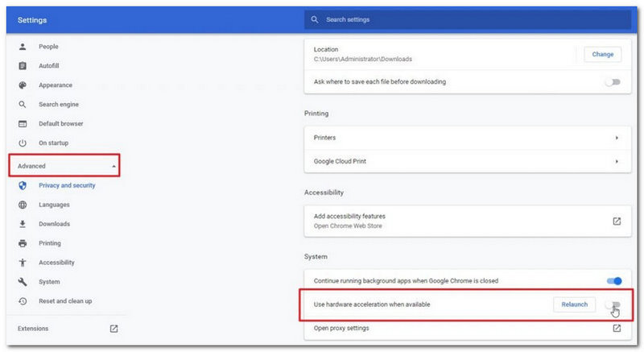This screenshot has width=644, height=352.
Task: Go to Languages settings
Action: click(x=54, y=205)
